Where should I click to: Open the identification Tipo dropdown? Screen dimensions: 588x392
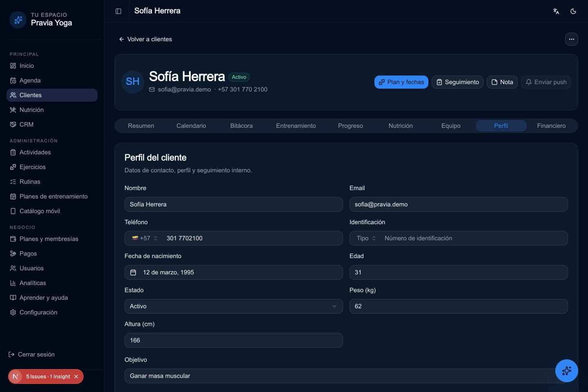point(366,238)
